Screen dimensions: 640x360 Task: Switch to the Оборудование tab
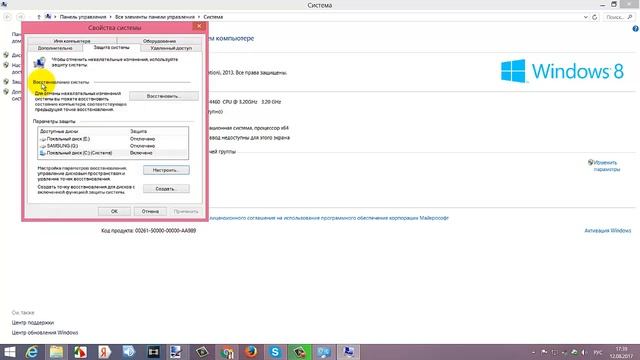coord(159,41)
